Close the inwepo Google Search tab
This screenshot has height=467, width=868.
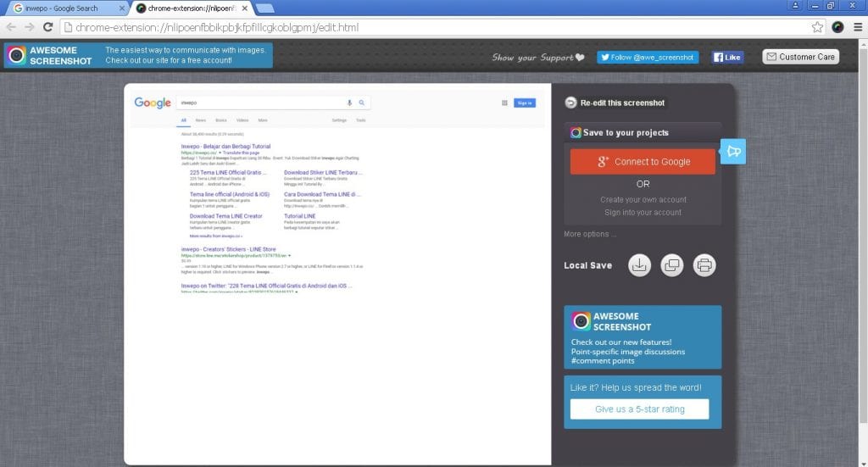click(x=122, y=8)
